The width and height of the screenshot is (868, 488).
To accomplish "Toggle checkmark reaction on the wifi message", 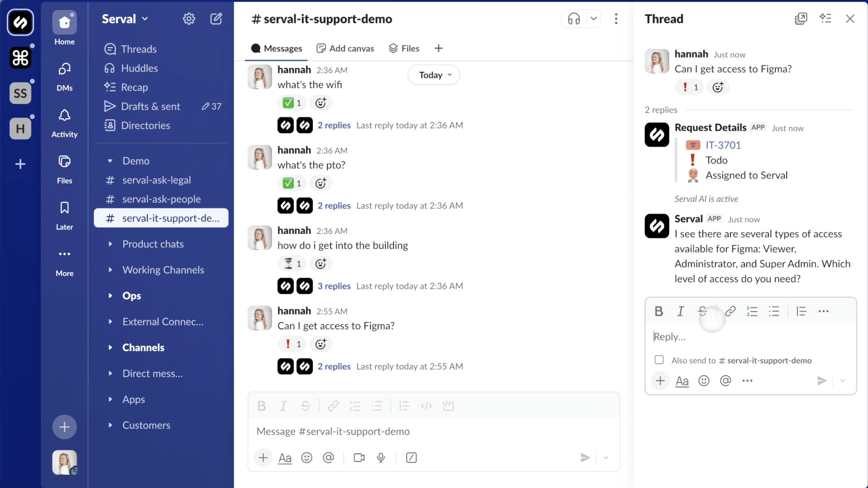I will pos(292,103).
